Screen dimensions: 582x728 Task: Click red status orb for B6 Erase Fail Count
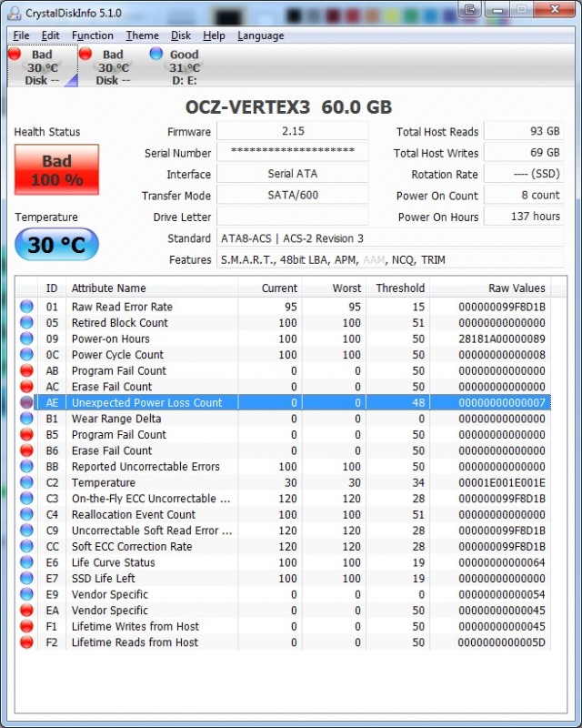[x=27, y=450]
